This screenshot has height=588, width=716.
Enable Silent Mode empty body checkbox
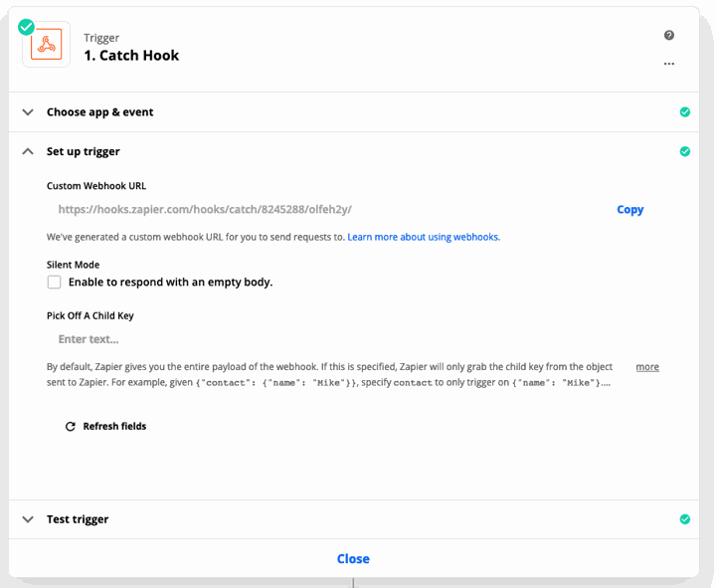(54, 282)
